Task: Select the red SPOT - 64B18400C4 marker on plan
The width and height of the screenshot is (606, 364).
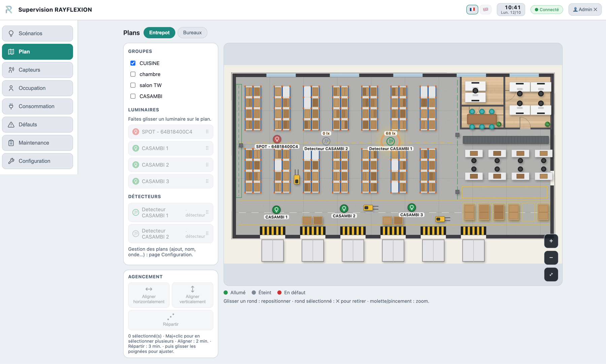Action: tap(277, 139)
